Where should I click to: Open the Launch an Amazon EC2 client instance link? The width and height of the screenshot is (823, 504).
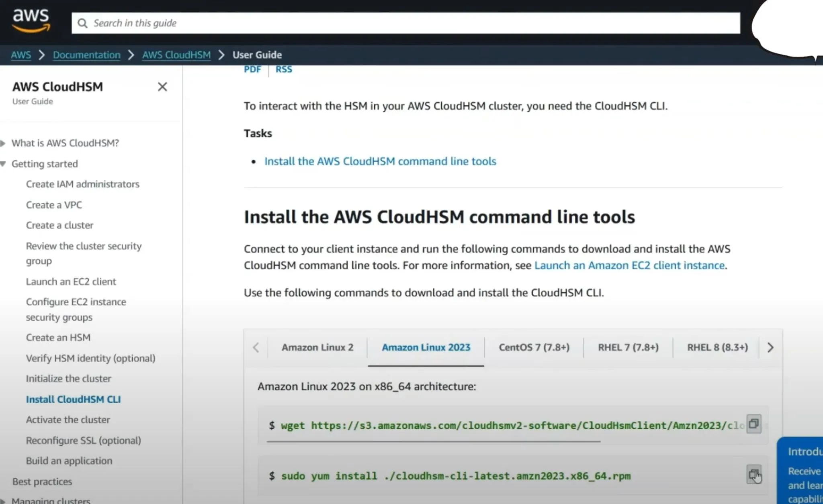point(630,265)
